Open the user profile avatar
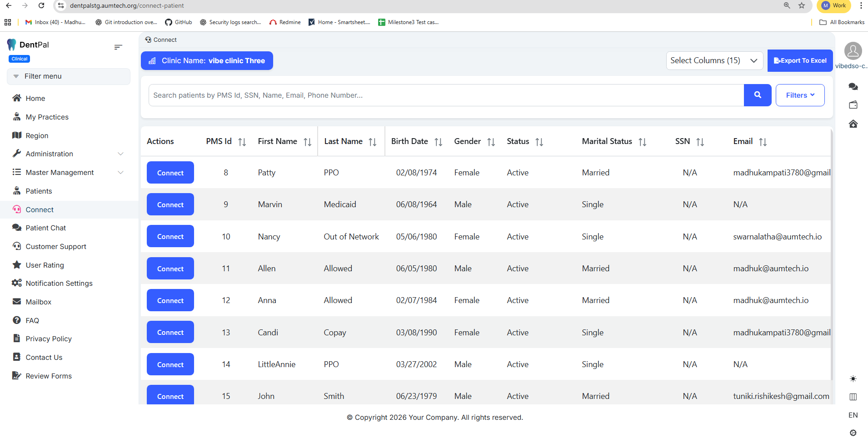Viewport: 868px width, 448px height. coord(853,51)
